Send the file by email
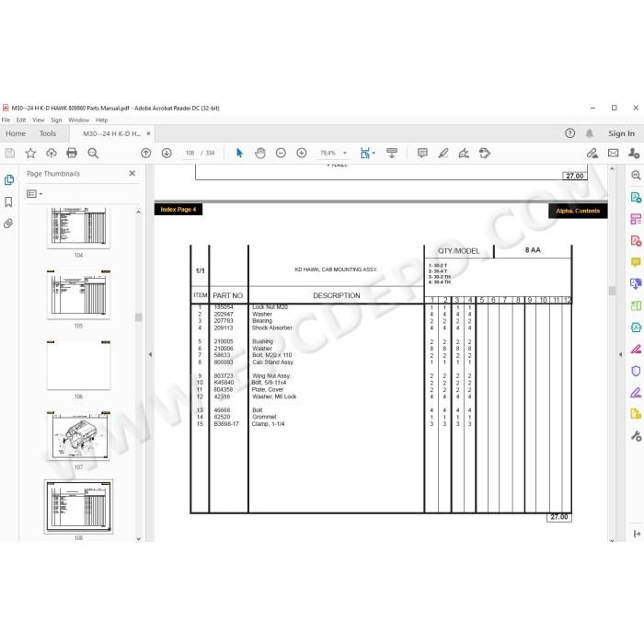 614,154
